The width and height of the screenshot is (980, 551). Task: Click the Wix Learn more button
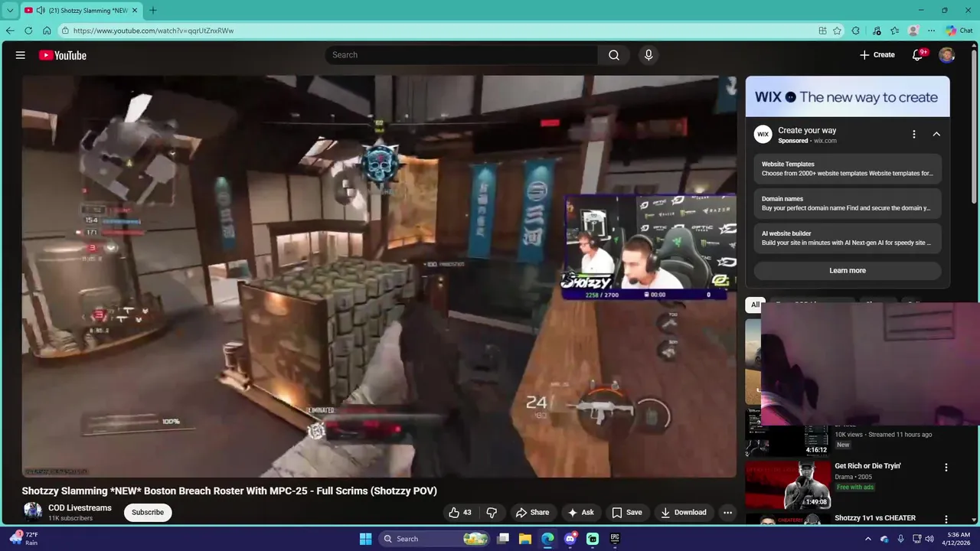[x=848, y=270]
